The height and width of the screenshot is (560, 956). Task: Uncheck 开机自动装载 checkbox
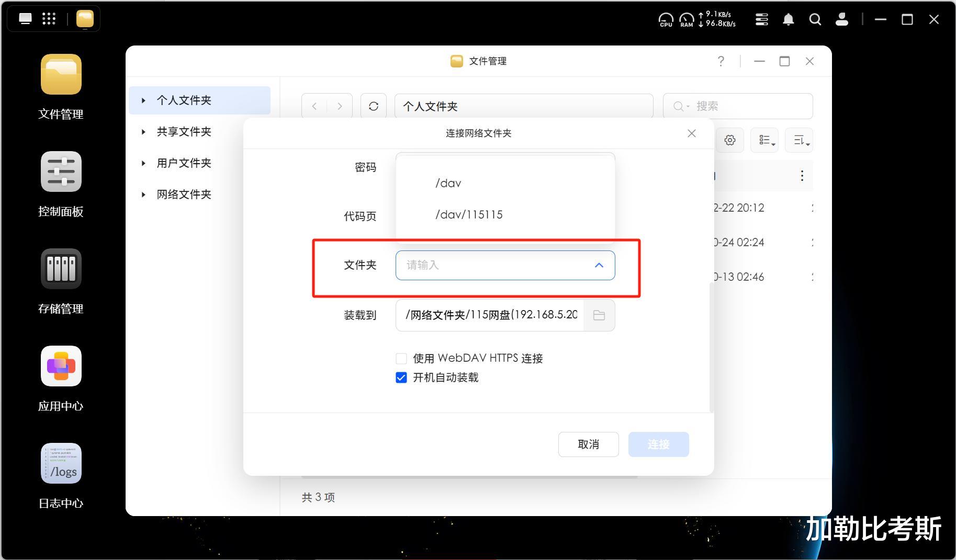[401, 378]
